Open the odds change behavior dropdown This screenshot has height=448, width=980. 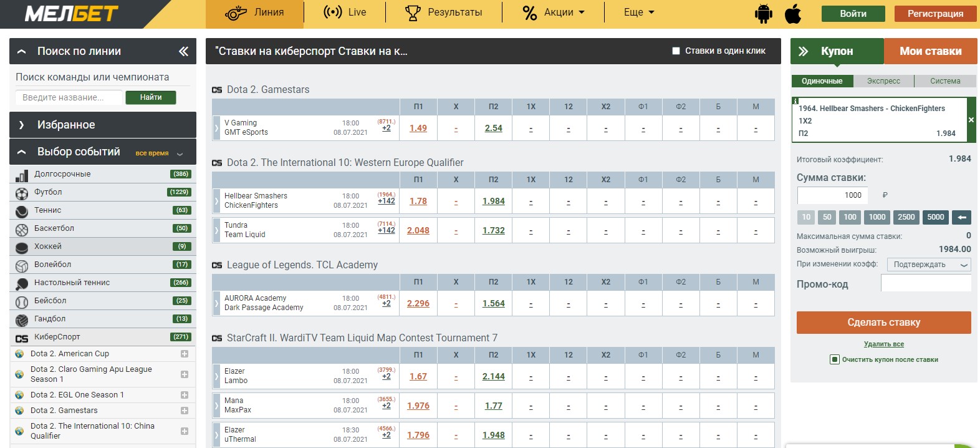[x=928, y=265]
